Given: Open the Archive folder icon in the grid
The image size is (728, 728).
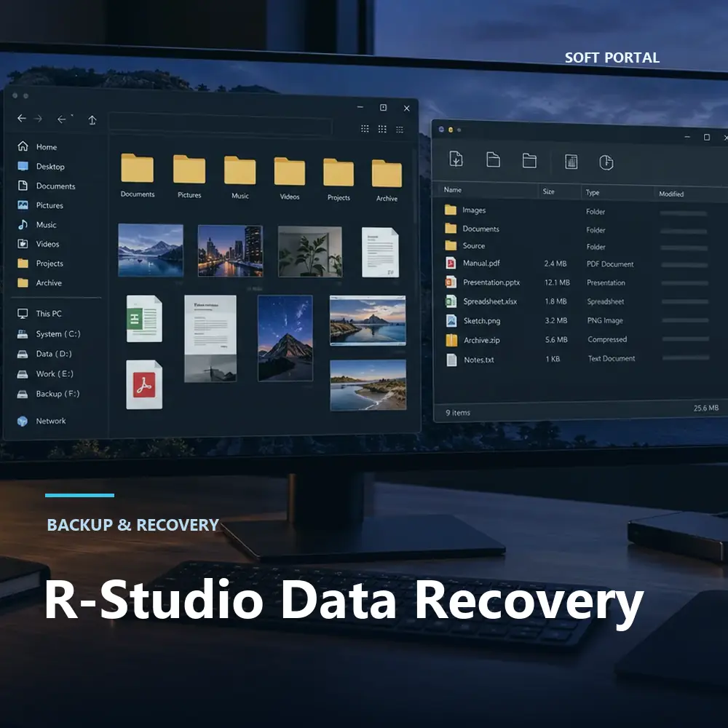Looking at the screenshot, I should (x=387, y=173).
